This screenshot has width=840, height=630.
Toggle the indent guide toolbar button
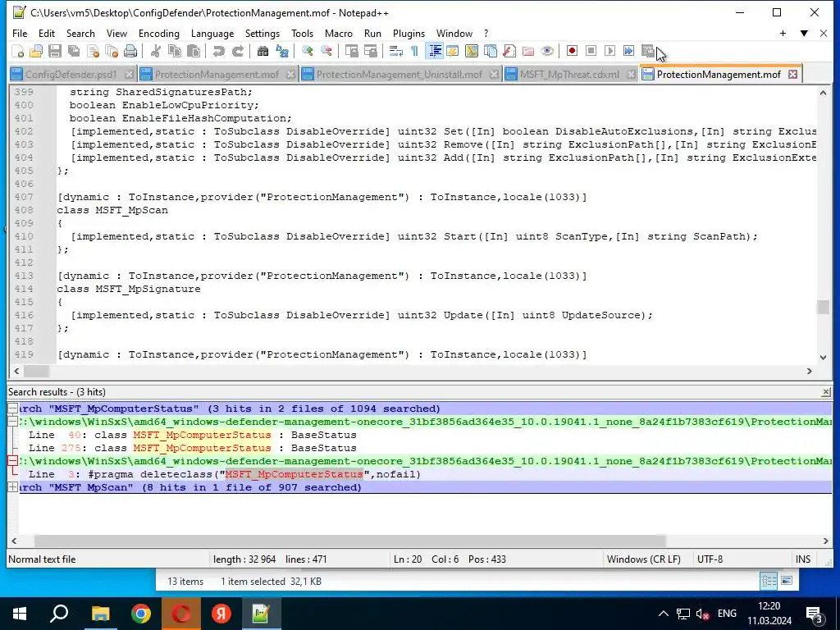tap(435, 51)
